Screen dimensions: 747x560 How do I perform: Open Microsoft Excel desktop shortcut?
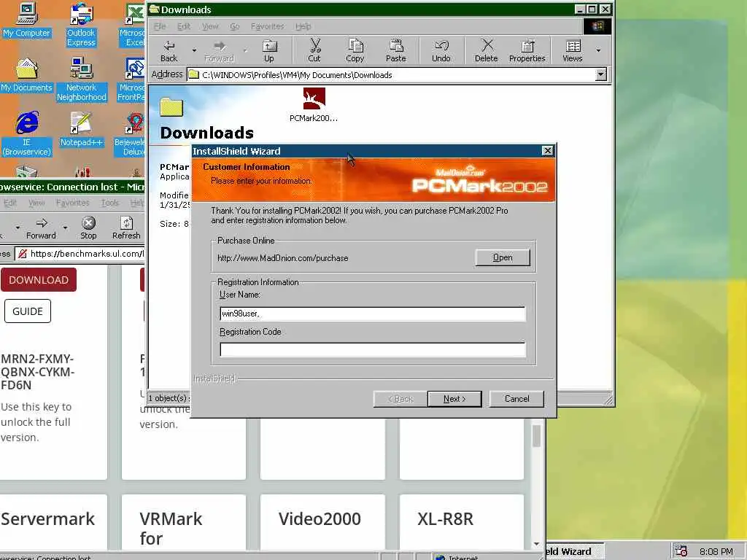132,25
